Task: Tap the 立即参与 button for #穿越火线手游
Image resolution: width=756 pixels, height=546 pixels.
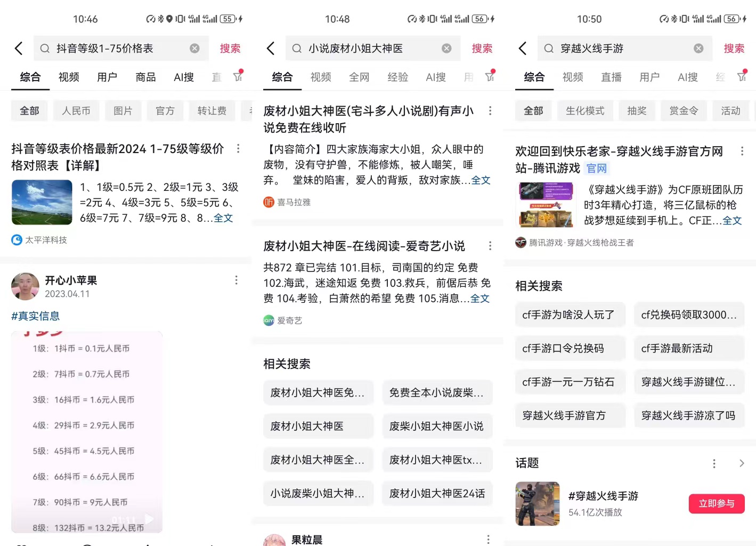Action: click(716, 503)
